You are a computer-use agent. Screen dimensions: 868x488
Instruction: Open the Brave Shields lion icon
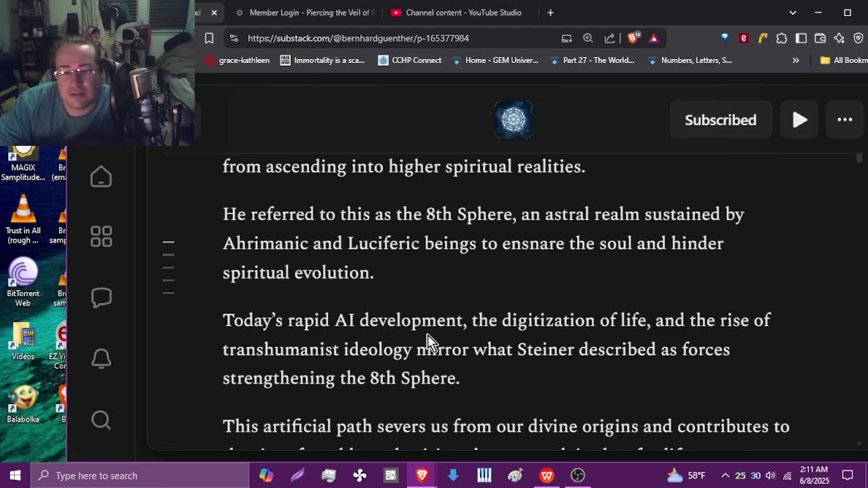coord(633,39)
